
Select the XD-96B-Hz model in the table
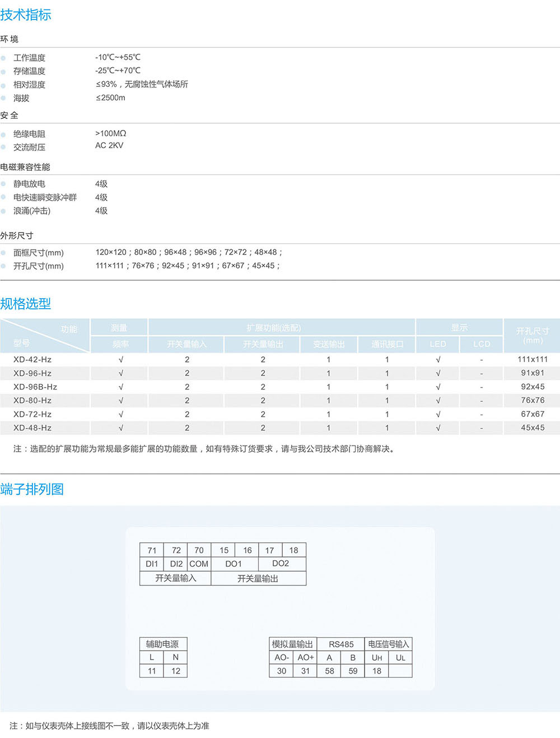pyautogui.click(x=35, y=387)
